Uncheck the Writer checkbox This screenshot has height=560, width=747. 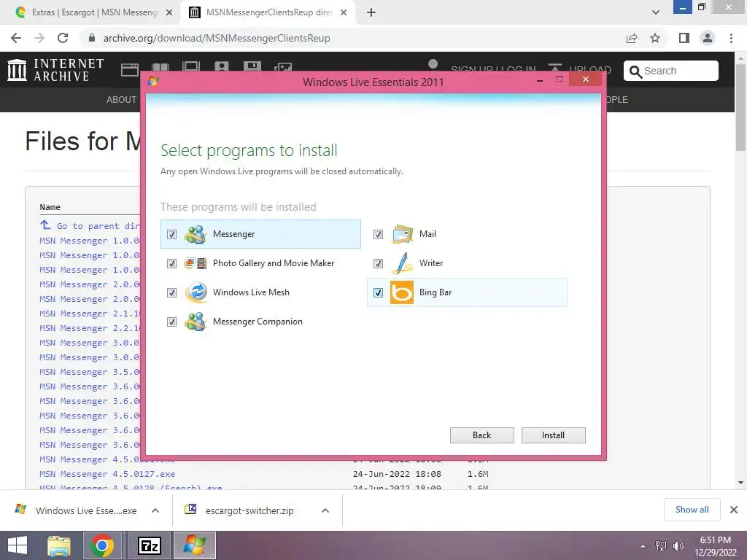coord(378,263)
